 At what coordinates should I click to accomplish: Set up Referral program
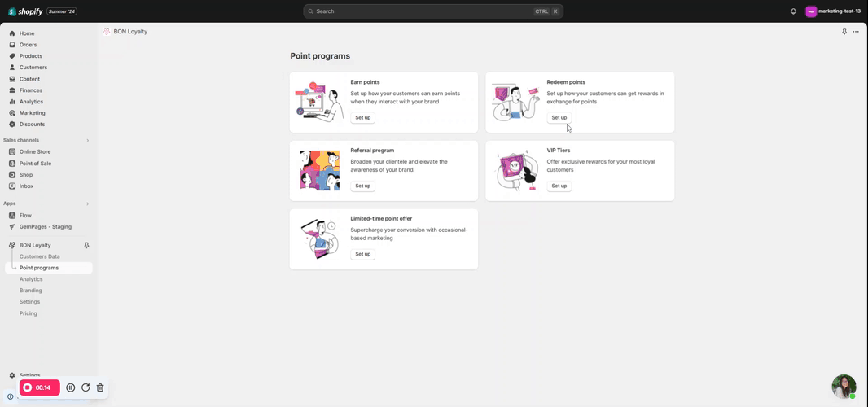[x=362, y=186]
